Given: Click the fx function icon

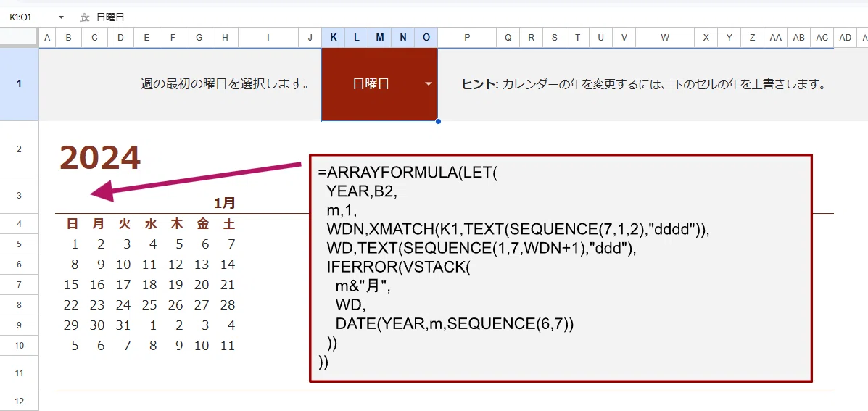Looking at the screenshot, I should (x=85, y=17).
